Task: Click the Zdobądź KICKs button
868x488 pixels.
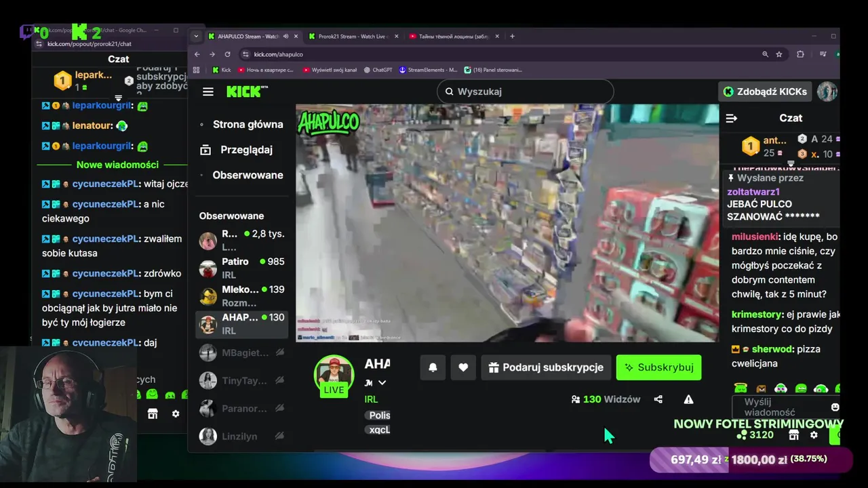Action: click(x=764, y=91)
